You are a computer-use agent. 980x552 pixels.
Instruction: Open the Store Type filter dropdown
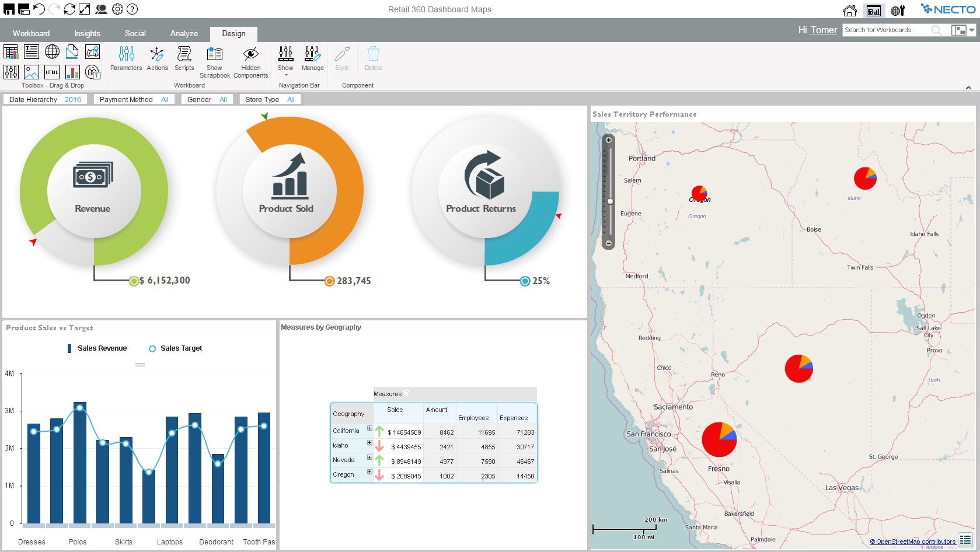tap(290, 99)
